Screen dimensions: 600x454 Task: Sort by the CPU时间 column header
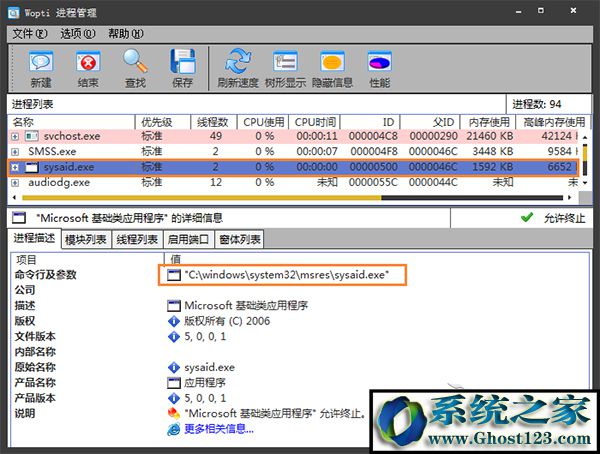point(314,122)
